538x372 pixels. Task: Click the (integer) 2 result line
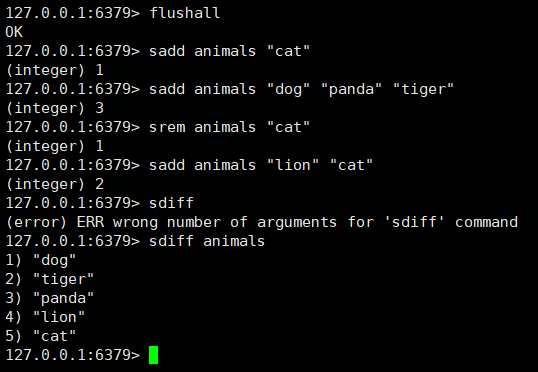pyautogui.click(x=55, y=184)
